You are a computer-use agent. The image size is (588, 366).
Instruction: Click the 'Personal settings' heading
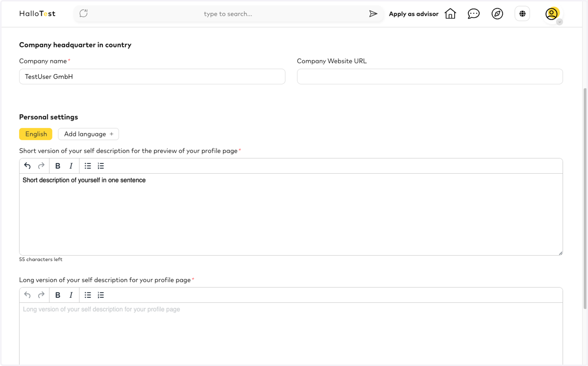click(x=49, y=117)
